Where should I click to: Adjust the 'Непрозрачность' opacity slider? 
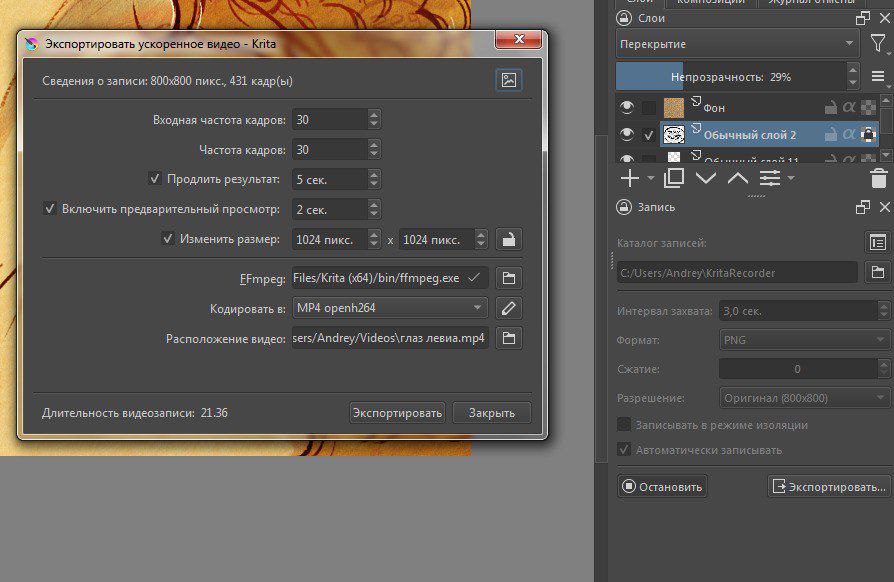coord(730,77)
